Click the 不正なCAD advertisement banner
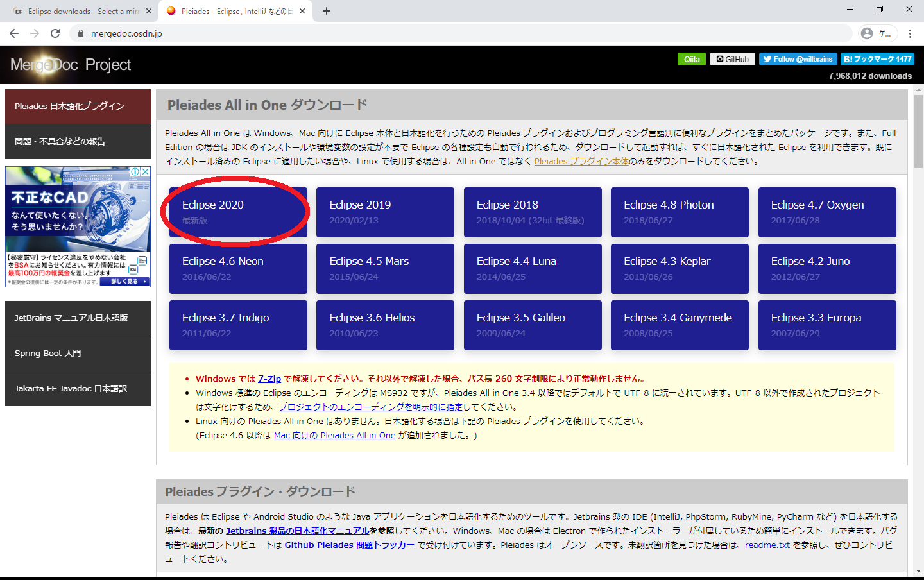924x580 pixels. (78, 226)
